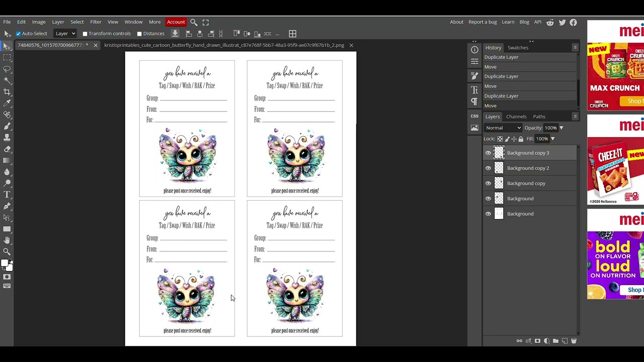Select the Crop tool
Screen dimensions: 644x362
coord(7,92)
